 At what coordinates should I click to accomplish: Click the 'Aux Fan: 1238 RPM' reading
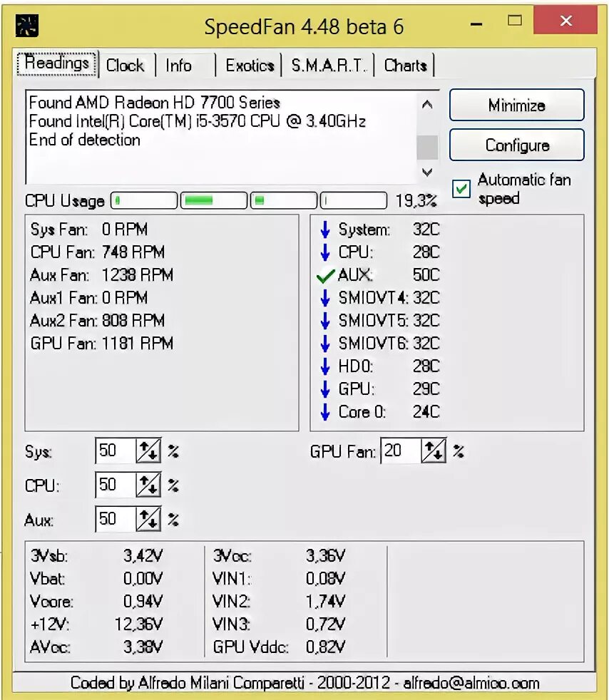tap(102, 275)
